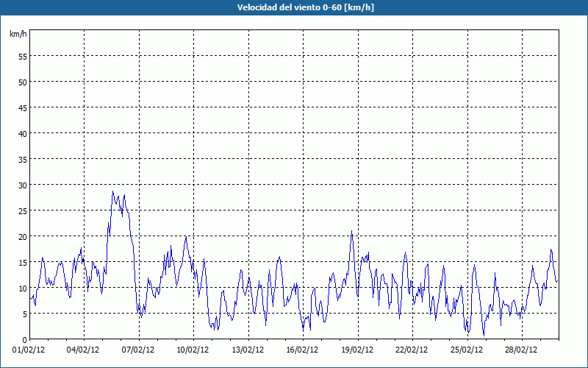Click the 16/02/12 date label
Image resolution: width=588 pixels, height=368 pixels.
click(x=302, y=350)
